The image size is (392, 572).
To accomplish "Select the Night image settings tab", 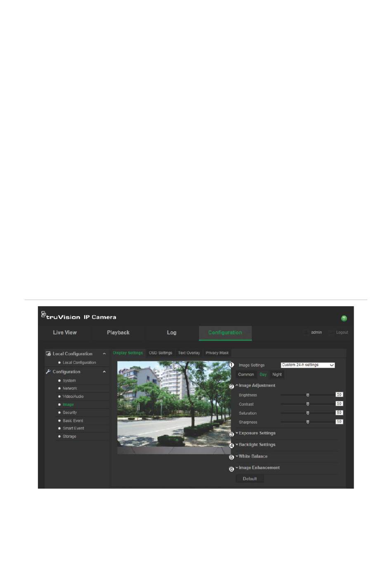I will [277, 375].
